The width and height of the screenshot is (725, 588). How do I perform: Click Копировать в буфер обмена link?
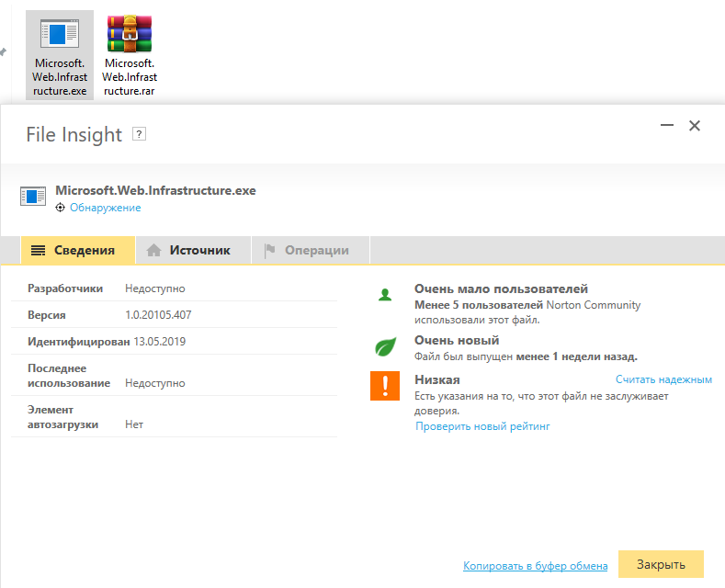[x=536, y=566]
